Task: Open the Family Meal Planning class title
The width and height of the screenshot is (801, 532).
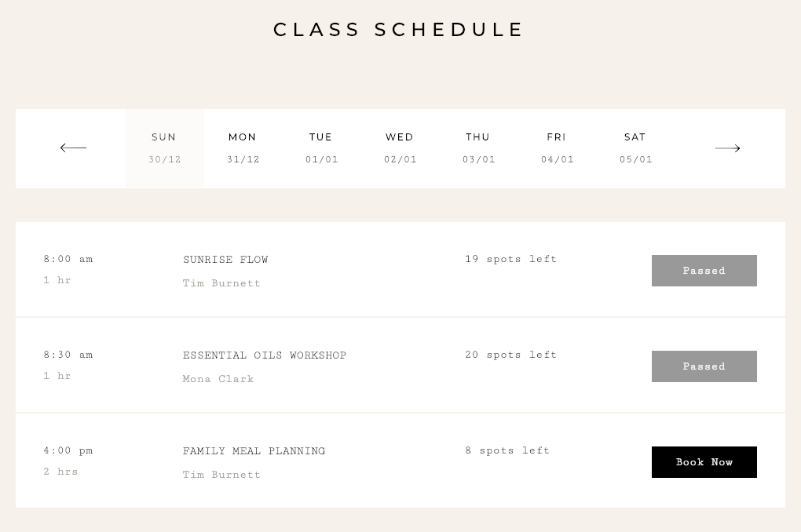Action: [254, 451]
